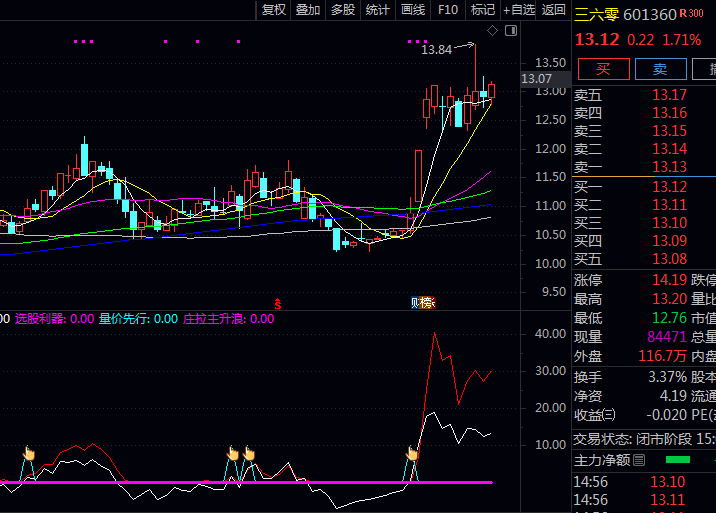
Task: Open the 统计 statistics menu
Action: pyautogui.click(x=378, y=10)
